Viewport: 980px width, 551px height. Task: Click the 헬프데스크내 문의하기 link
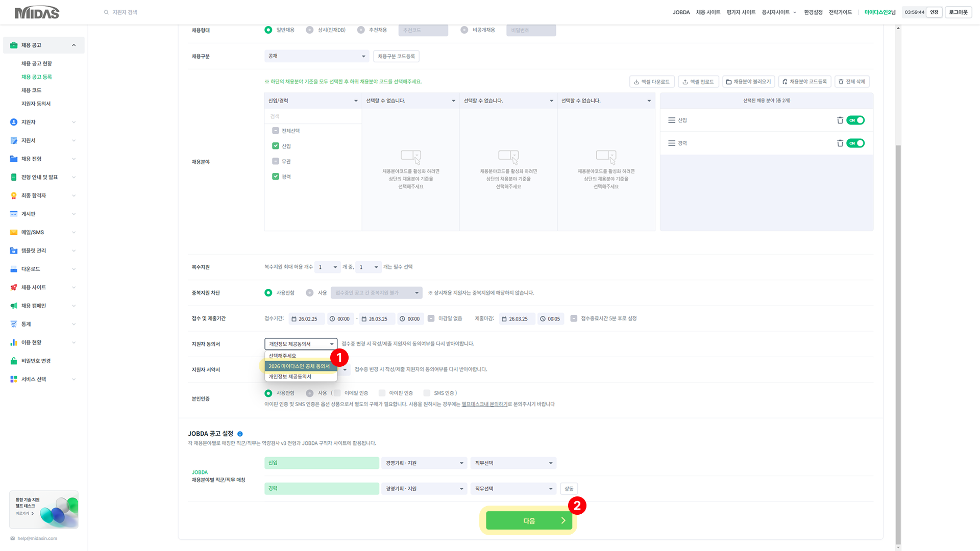tap(484, 404)
